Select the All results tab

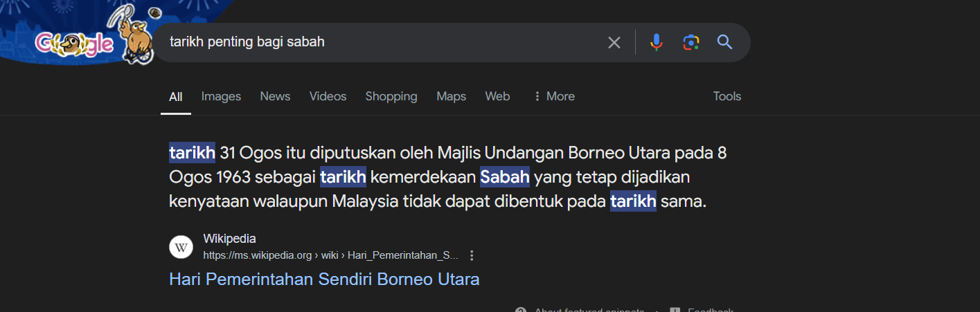176,96
